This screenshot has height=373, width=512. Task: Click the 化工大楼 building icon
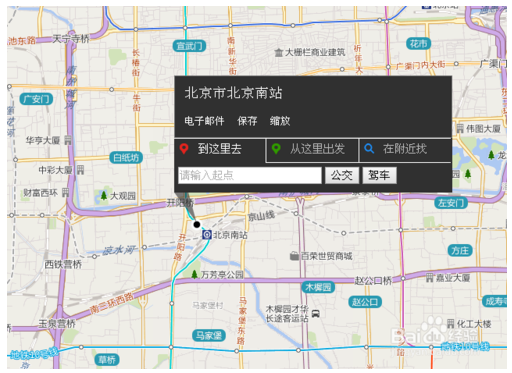[x=451, y=323]
